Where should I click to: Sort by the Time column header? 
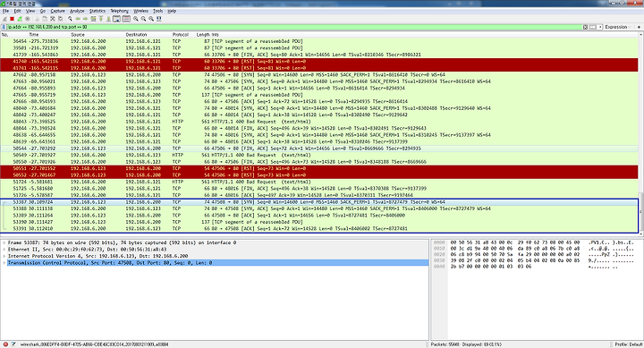click(x=34, y=35)
